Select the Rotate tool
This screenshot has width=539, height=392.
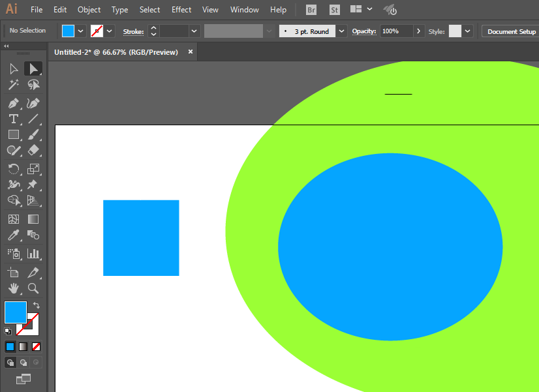point(14,169)
